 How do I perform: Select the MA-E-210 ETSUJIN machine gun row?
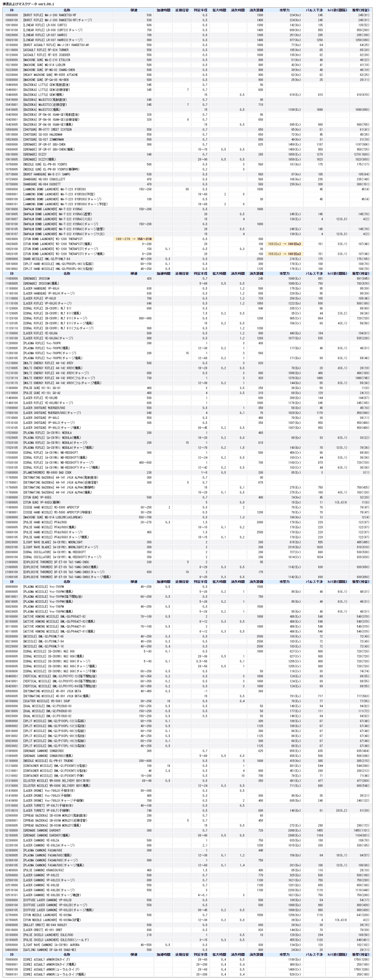pyautogui.click(x=188, y=59)
